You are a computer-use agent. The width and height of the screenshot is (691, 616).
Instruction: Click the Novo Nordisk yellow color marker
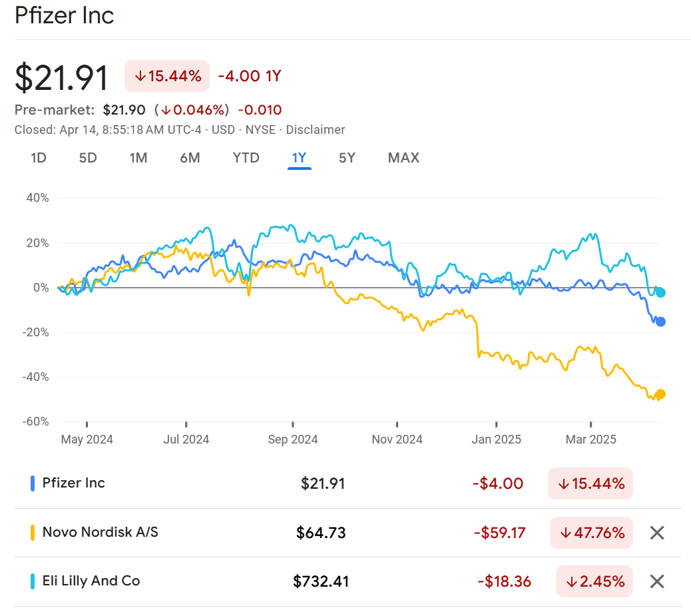pyautogui.click(x=33, y=533)
